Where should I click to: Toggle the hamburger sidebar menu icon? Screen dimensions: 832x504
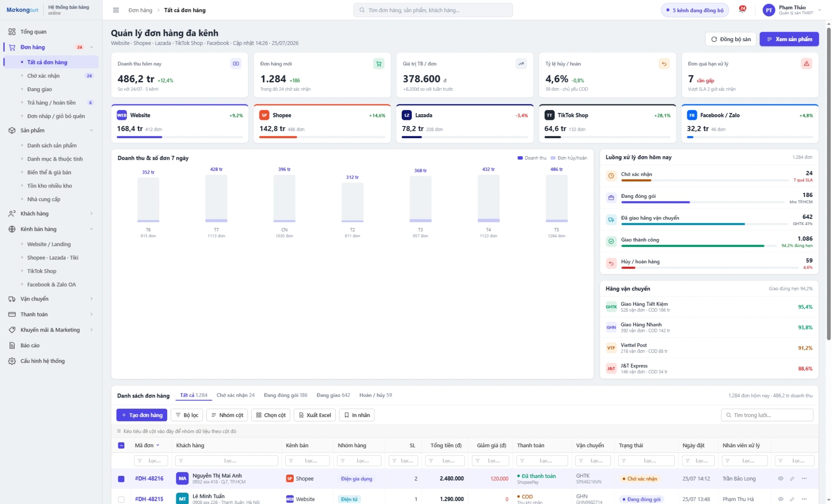point(116,10)
